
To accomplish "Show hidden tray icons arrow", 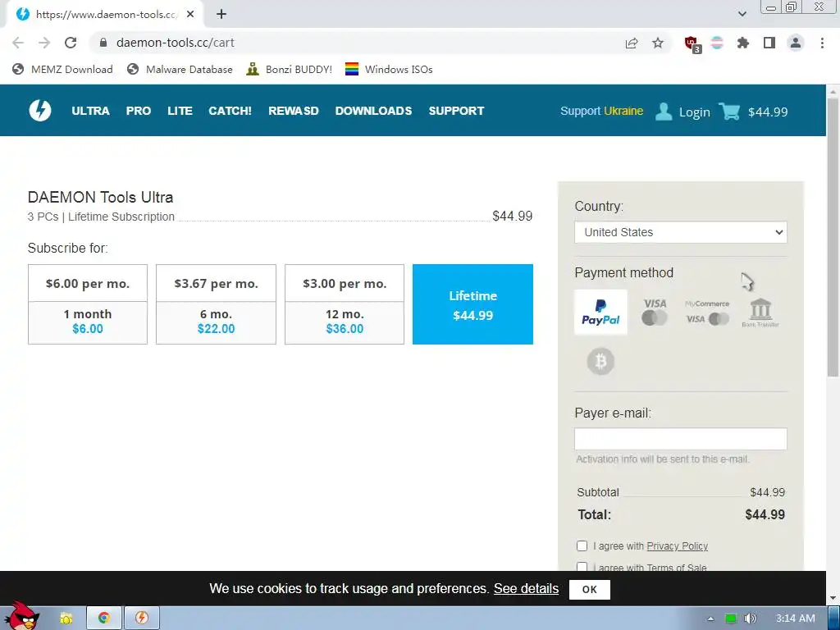I will pyautogui.click(x=710, y=619).
